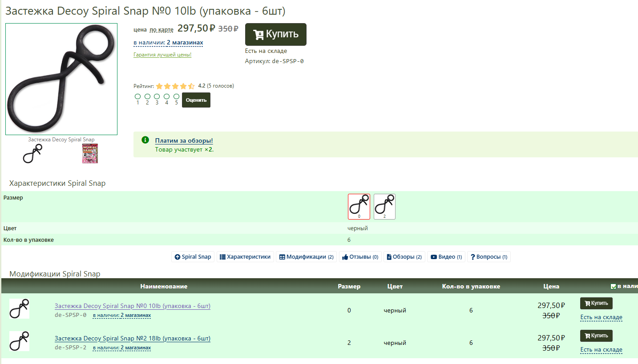Click the 297,50₽ price at the top
This screenshot has height=364, width=638.
point(196,28)
